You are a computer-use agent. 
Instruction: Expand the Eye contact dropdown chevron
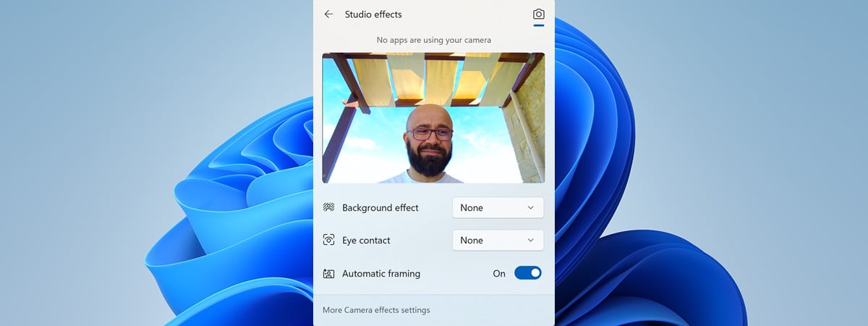530,241
